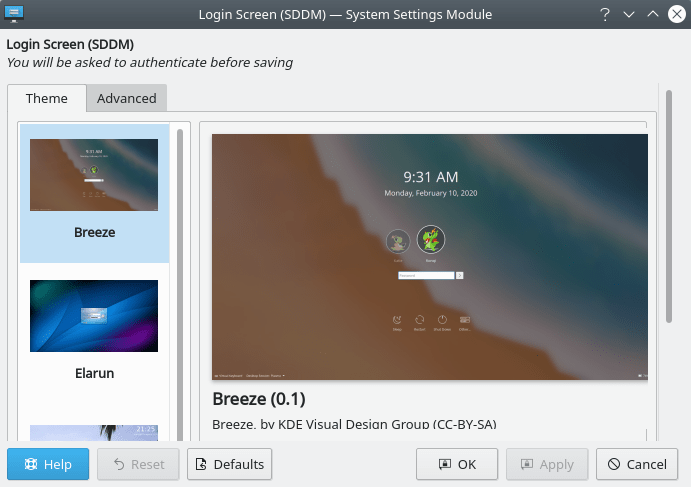Select the Theme tab
The width and height of the screenshot is (691, 487).
click(x=47, y=98)
